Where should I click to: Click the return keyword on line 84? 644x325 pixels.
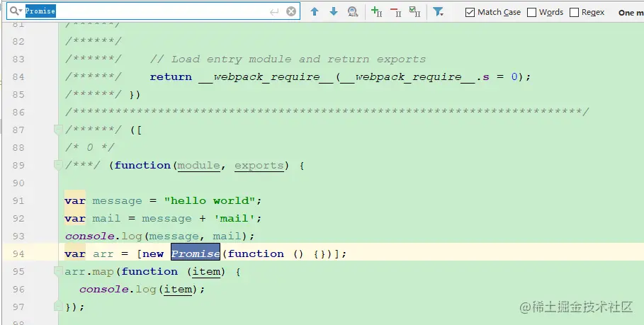click(x=171, y=76)
